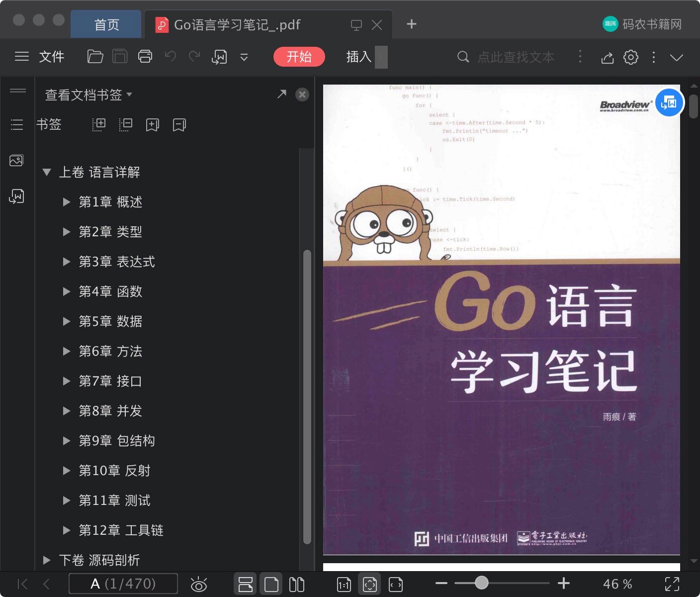
Task: Open the quick access toolbar dropdown arrow
Action: point(244,57)
